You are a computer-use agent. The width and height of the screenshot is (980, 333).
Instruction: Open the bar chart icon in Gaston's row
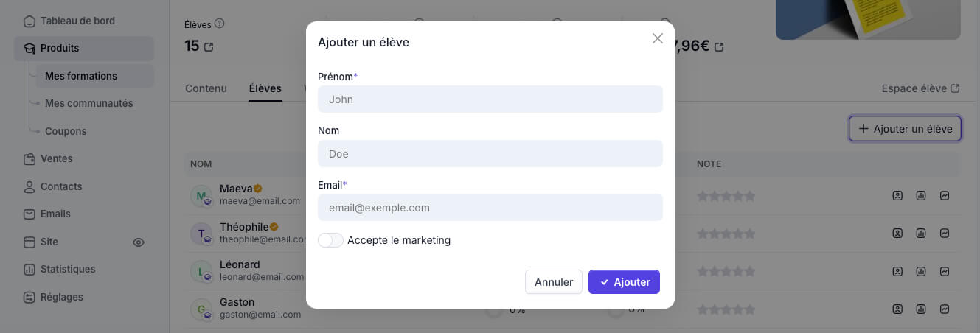point(921,309)
